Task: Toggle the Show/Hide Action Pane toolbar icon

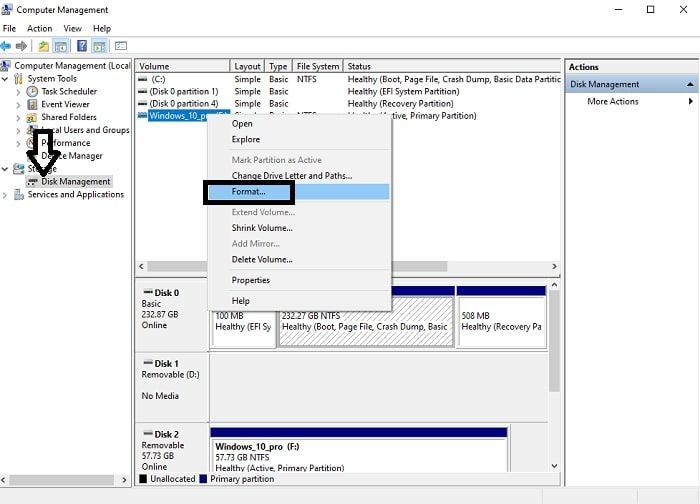Action: tap(99, 46)
